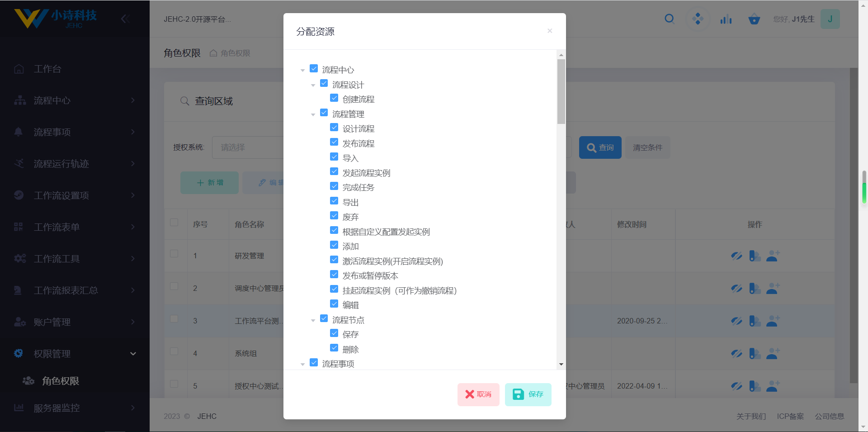This screenshot has width=868, height=432.
Task: Click the hidden-eye icon in row 2
Action: click(736, 289)
